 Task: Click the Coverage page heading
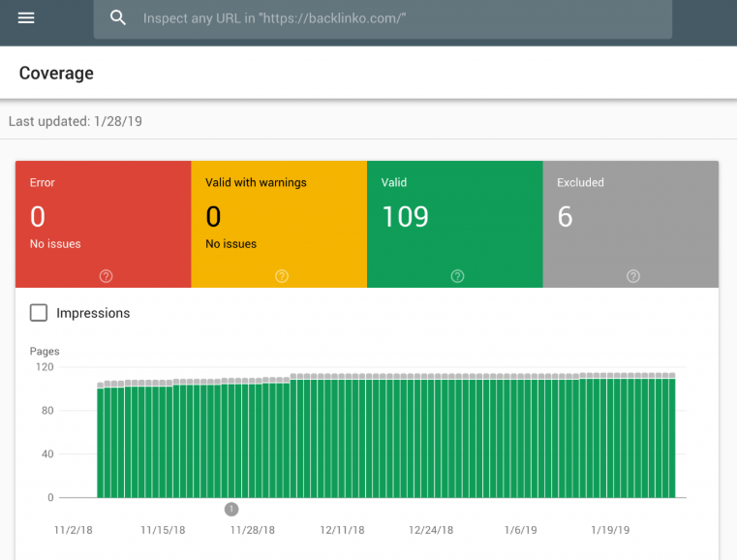click(56, 74)
